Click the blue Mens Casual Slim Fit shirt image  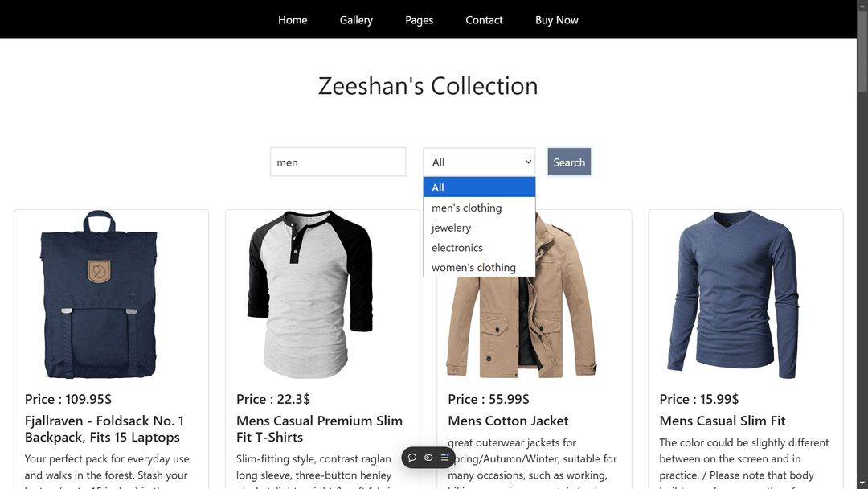733,294
